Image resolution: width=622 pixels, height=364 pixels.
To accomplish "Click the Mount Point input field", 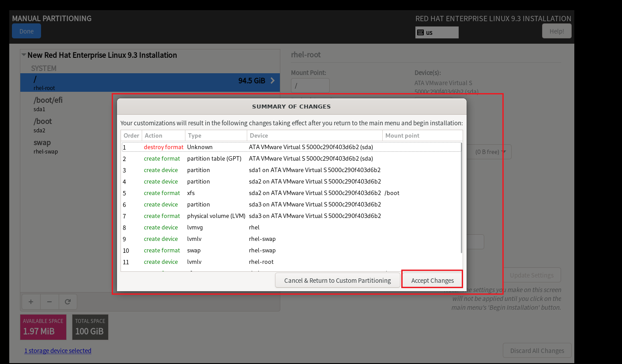I will (x=310, y=86).
